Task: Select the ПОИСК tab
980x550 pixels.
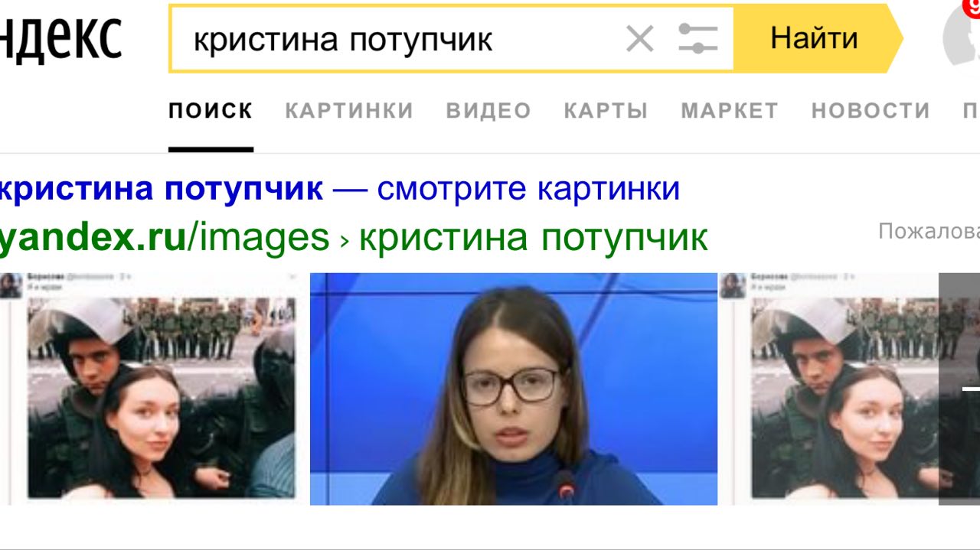Action: coord(211,111)
